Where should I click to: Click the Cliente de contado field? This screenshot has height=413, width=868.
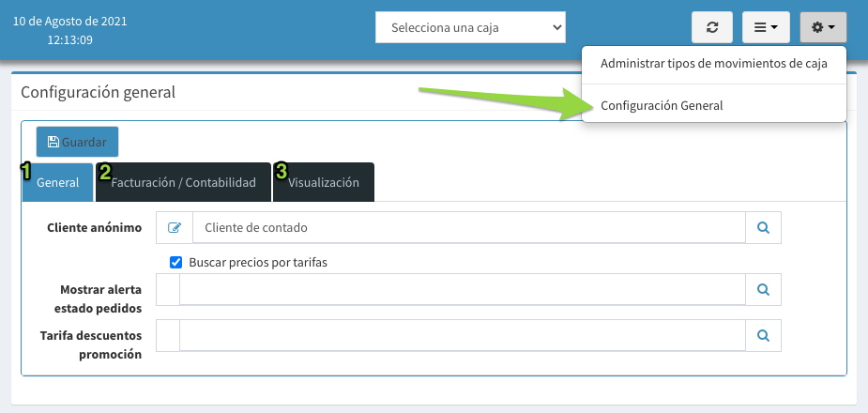pyautogui.click(x=469, y=227)
